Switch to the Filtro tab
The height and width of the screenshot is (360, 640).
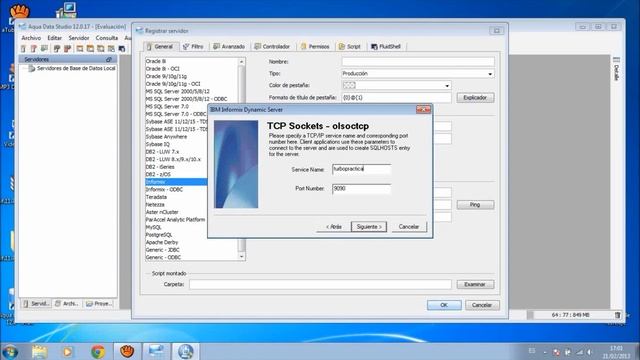pyautogui.click(x=193, y=47)
